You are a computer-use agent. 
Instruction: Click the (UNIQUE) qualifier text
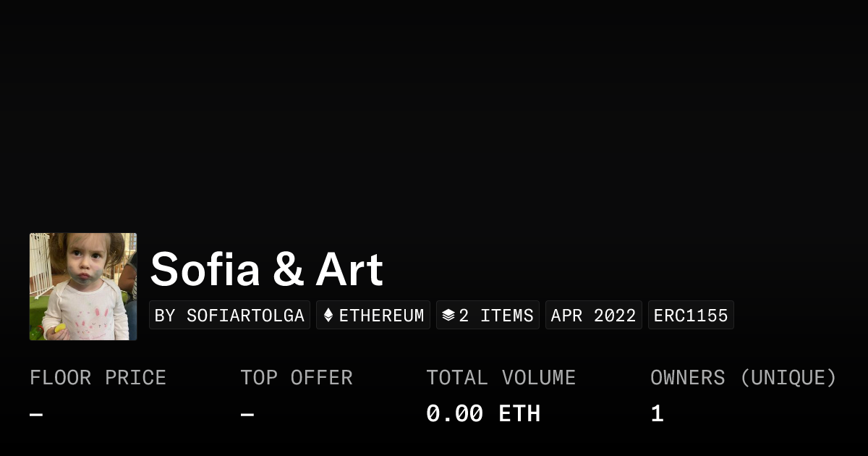point(788,378)
